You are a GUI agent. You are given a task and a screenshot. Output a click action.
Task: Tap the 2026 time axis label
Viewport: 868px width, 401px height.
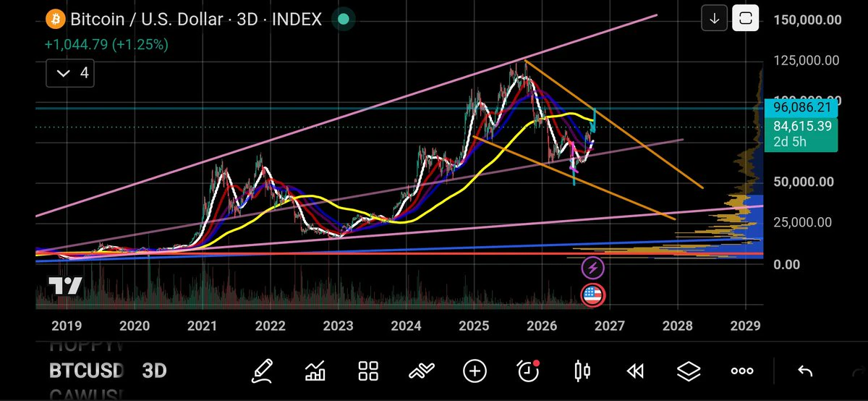point(542,326)
